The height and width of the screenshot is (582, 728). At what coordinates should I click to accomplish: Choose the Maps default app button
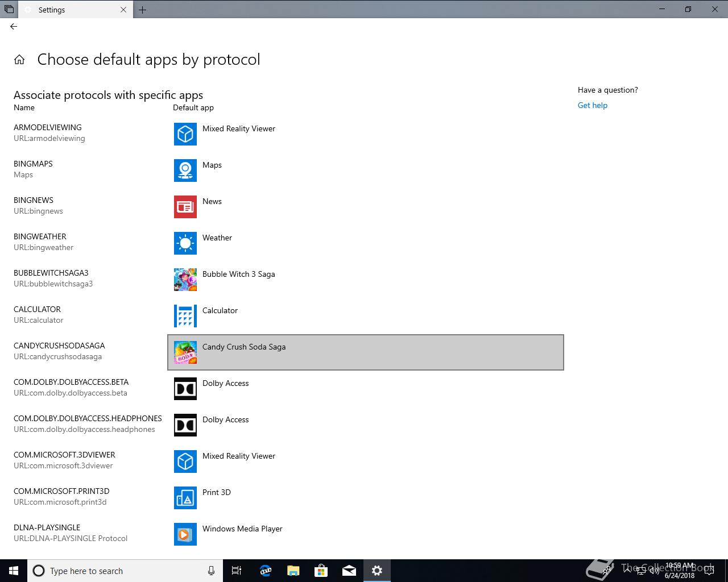[366, 171]
